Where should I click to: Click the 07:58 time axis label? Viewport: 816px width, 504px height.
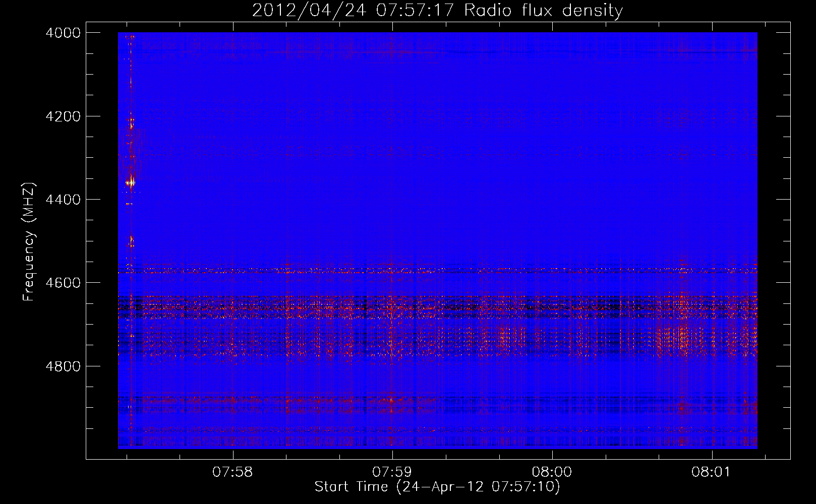[x=232, y=472]
